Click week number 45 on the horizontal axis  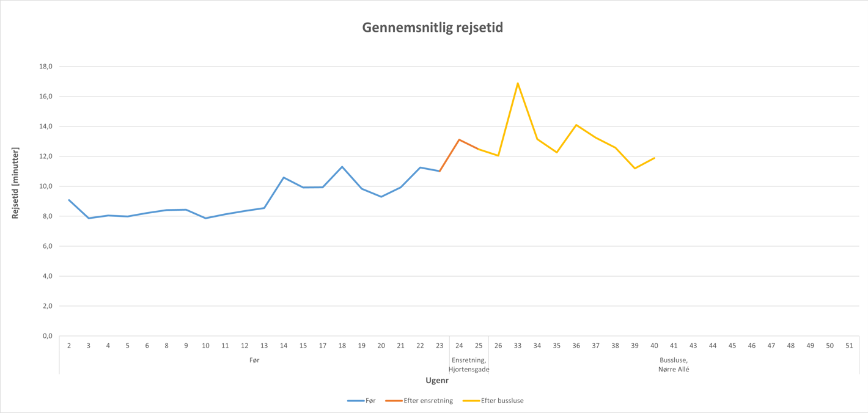732,346
